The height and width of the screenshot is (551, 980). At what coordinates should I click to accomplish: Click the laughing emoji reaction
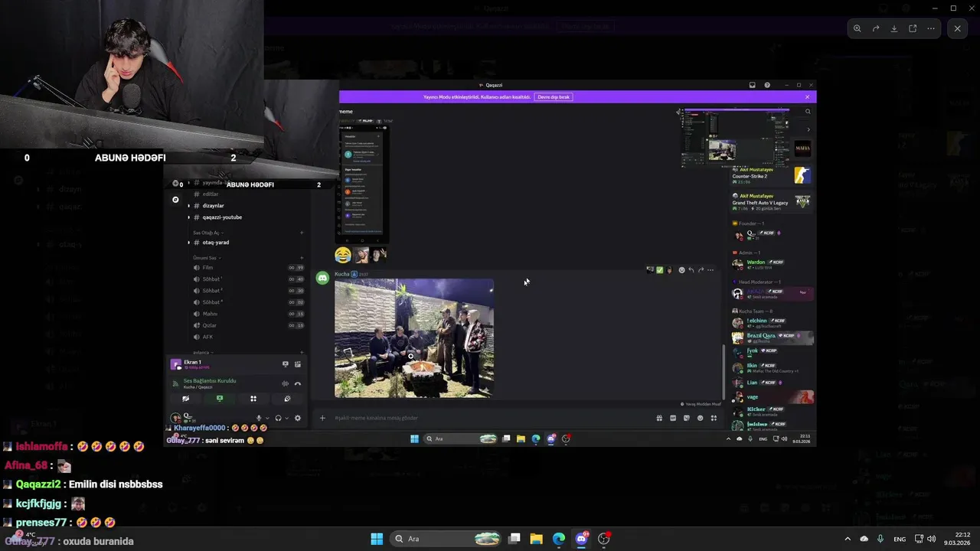(x=343, y=255)
